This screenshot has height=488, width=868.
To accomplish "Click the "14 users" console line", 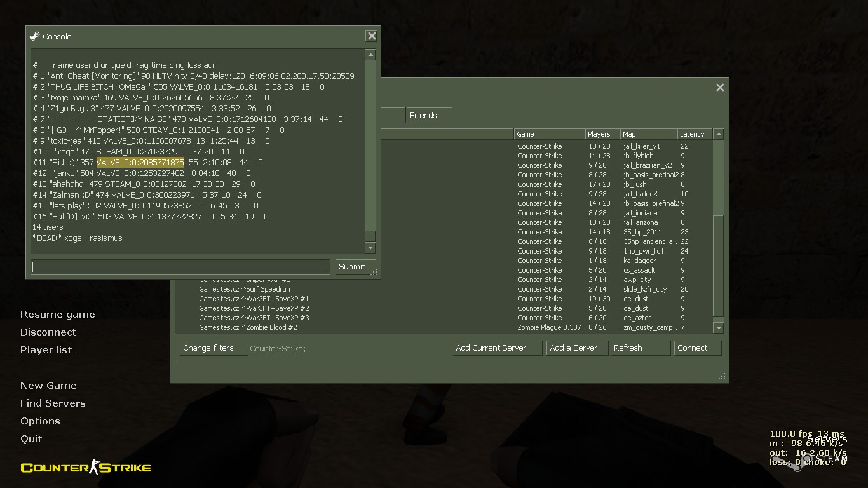I will 48,227.
